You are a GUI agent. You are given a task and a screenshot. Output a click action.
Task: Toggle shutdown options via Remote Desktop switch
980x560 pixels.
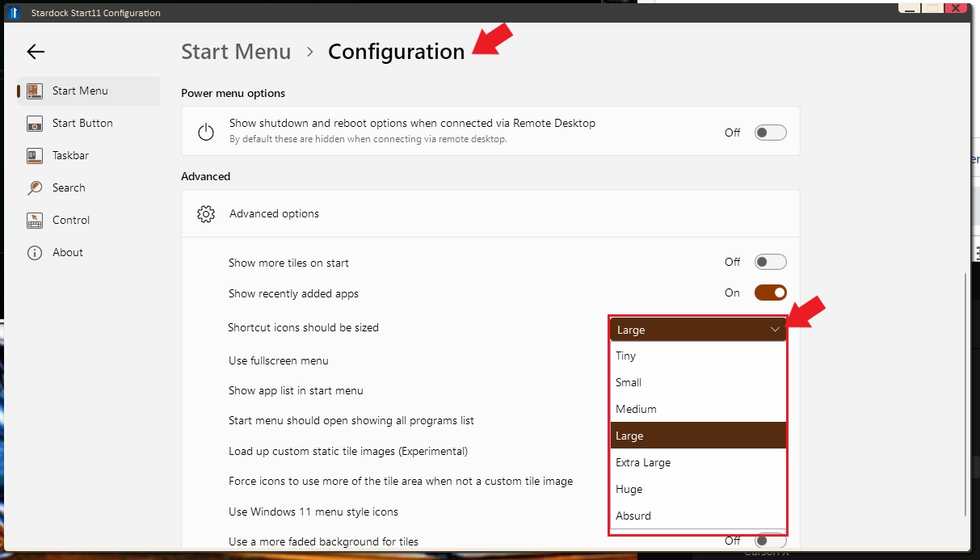coord(770,133)
